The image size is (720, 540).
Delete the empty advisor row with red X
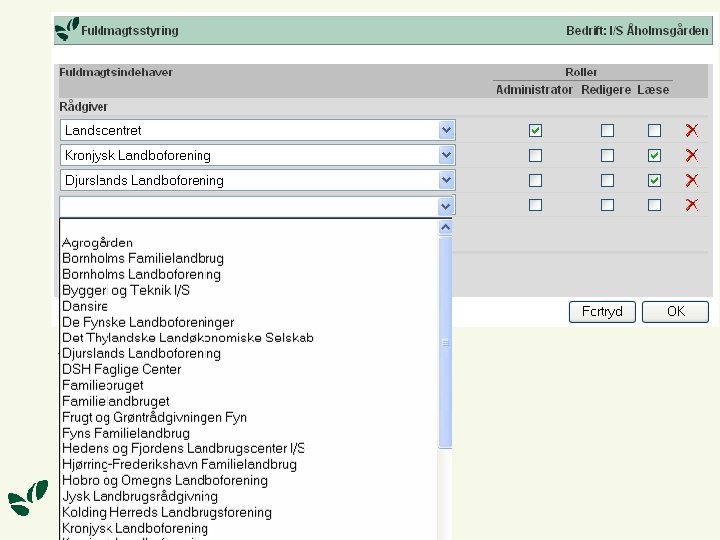(x=692, y=205)
